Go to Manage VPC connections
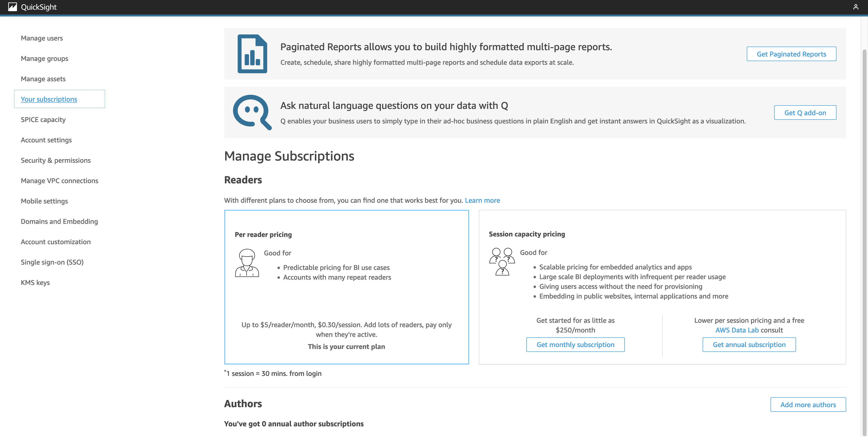 tap(60, 181)
